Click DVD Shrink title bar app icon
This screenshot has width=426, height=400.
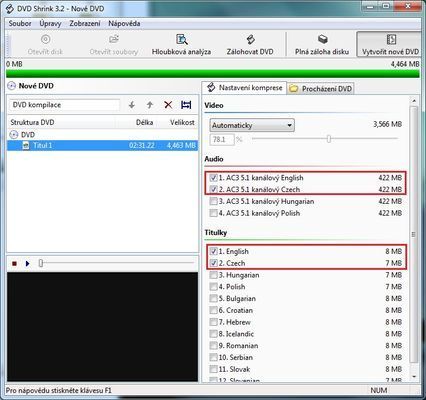[x=10, y=9]
